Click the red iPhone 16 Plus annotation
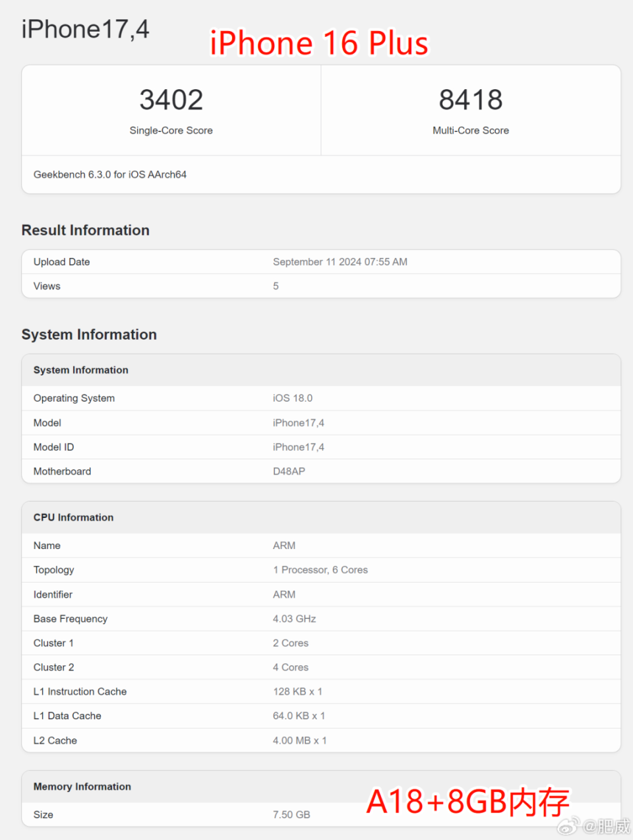 (x=319, y=44)
